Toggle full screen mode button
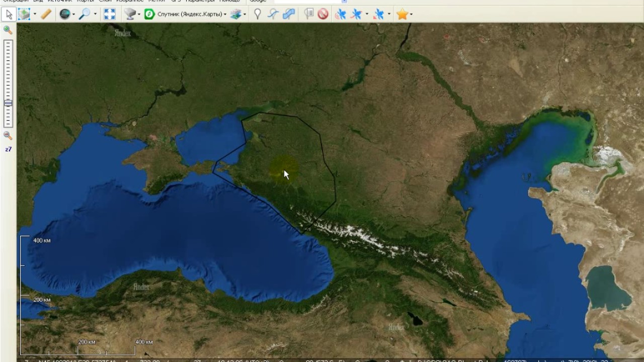This screenshot has width=644, height=362. [110, 14]
